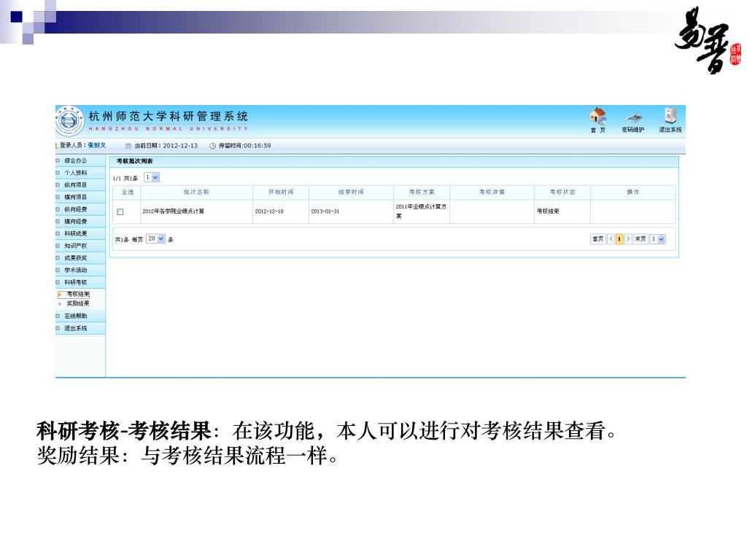Viewport: 747px width, 560px height.
Task: Click the 考核批次列表 panel title
Action: [x=135, y=161]
